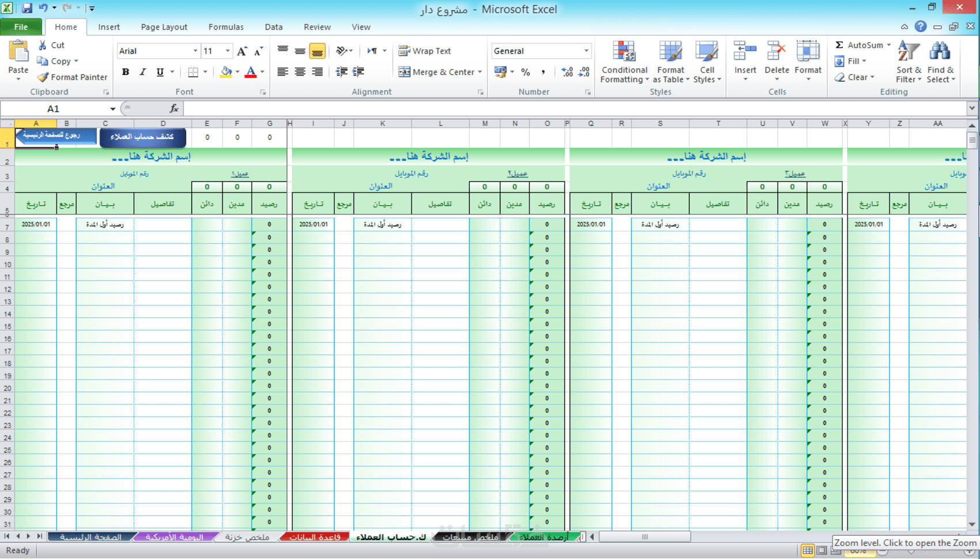Toggle Center horizontal alignment
This screenshot has width=980, height=559.
[x=300, y=72]
